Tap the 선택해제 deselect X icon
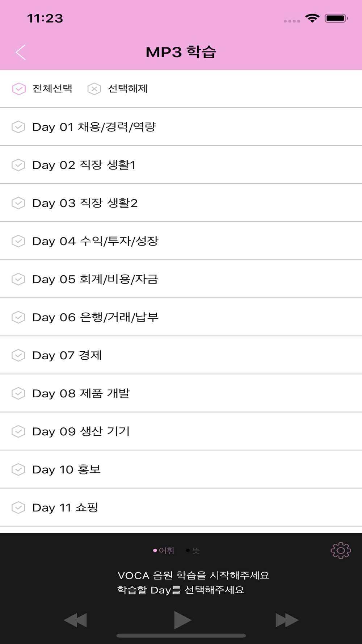This screenshot has height=644, width=362. click(94, 89)
